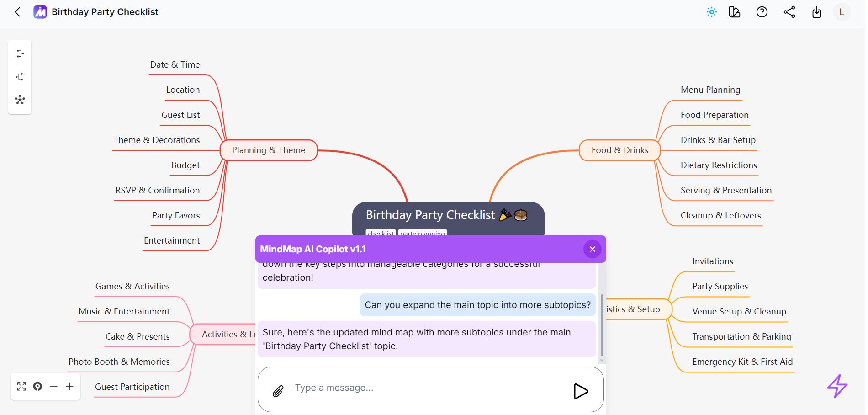Select the radial layout icon
The image size is (868, 415).
click(x=20, y=100)
